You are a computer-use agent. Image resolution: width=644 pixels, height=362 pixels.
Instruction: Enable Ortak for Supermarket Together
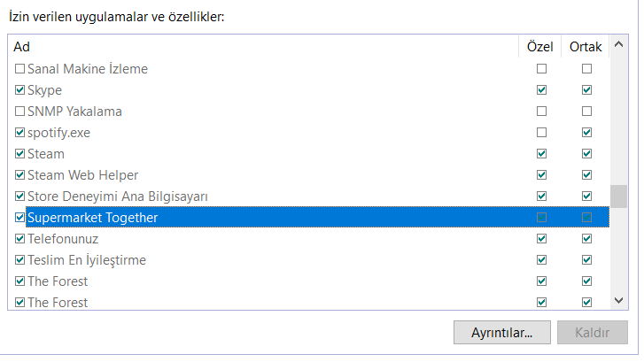pos(586,218)
